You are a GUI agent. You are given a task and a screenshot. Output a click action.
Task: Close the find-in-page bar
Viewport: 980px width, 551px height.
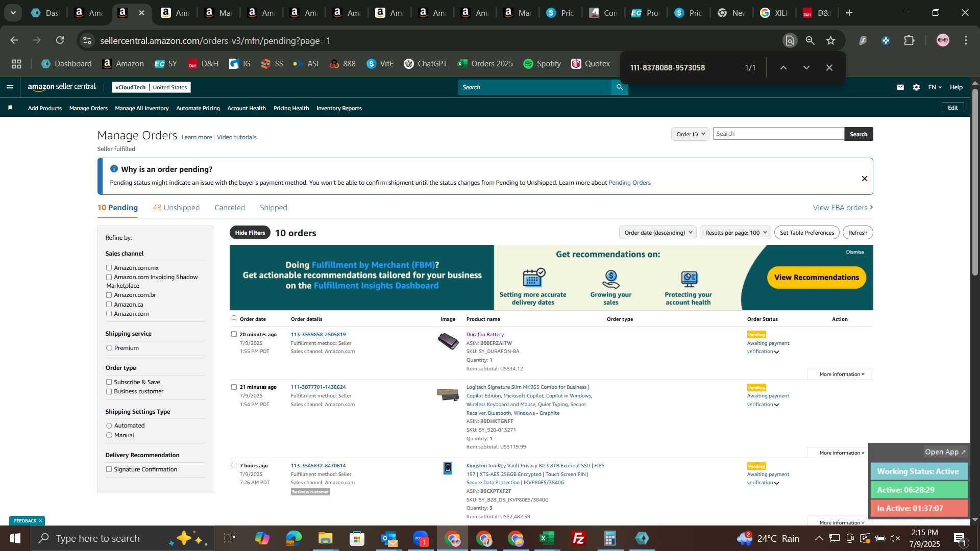click(829, 67)
